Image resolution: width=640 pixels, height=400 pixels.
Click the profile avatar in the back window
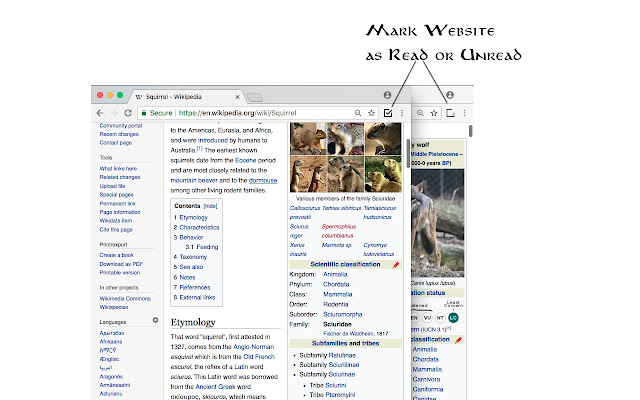point(450,95)
